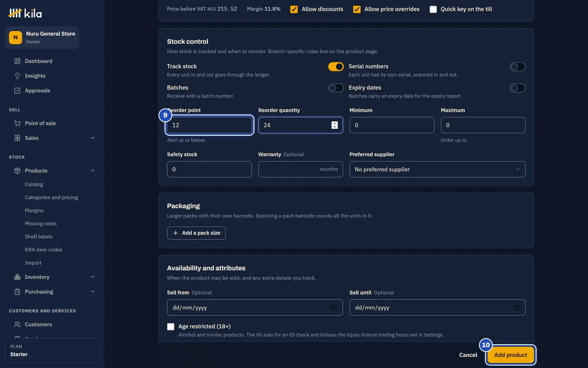Click Insights lightbulb icon
Image resolution: width=588 pixels, height=368 pixels.
pos(17,76)
